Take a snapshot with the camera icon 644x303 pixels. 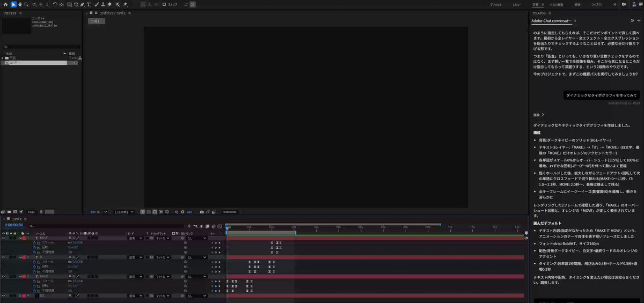pyautogui.click(x=201, y=212)
